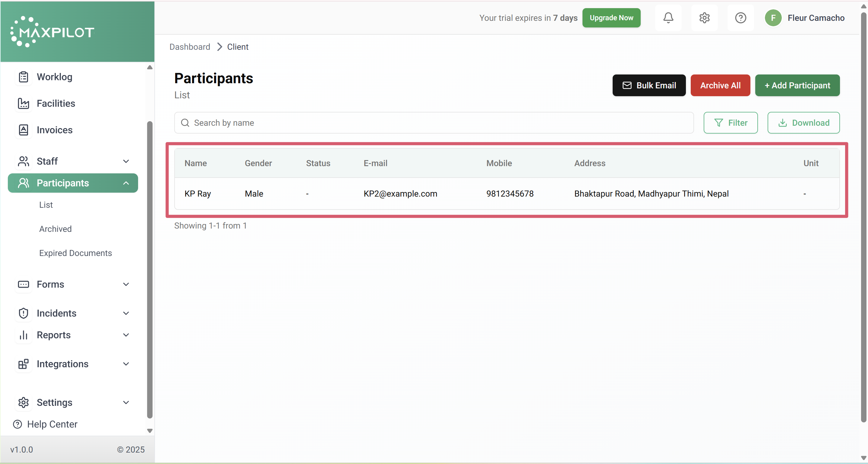Click the Add Participant button
The height and width of the screenshot is (464, 868).
click(797, 85)
